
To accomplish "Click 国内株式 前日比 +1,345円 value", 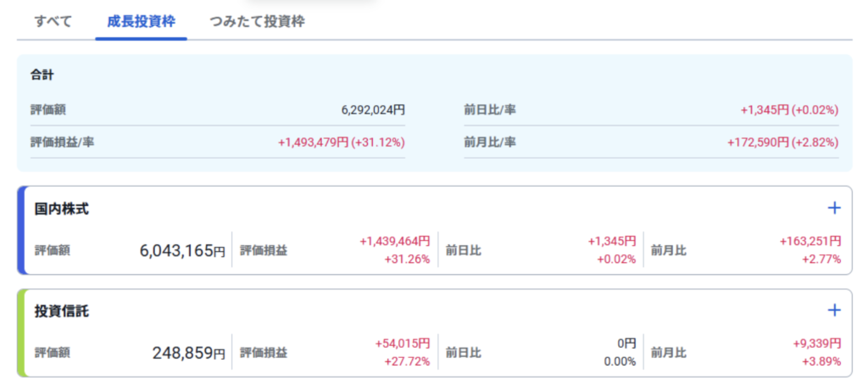I will [x=611, y=242].
